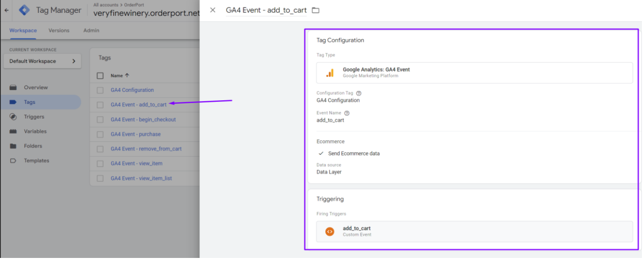Viewport: 644px width, 260px height.
Task: Open Tags in the sidebar
Action: click(29, 102)
